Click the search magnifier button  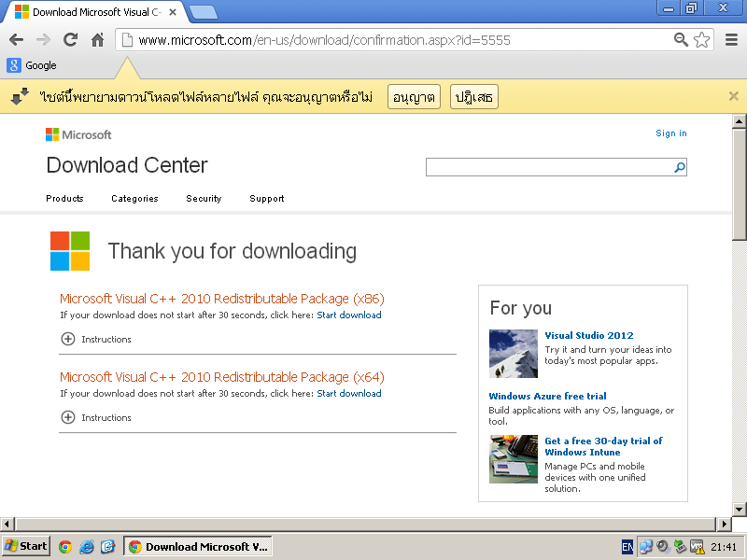[680, 167]
